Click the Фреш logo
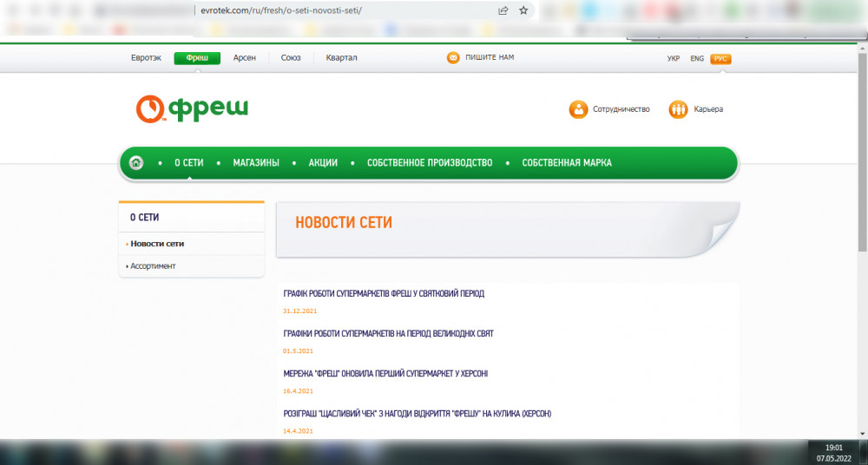868x465 pixels. (192, 108)
